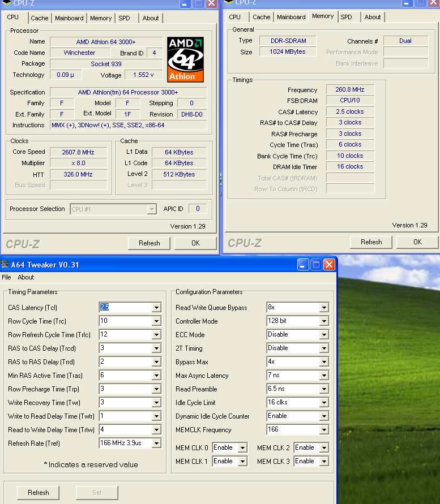This screenshot has width=440, height=504.
Task: Expand the RAS to RAS Delay (Trrd) dropdown
Action: click(156, 362)
